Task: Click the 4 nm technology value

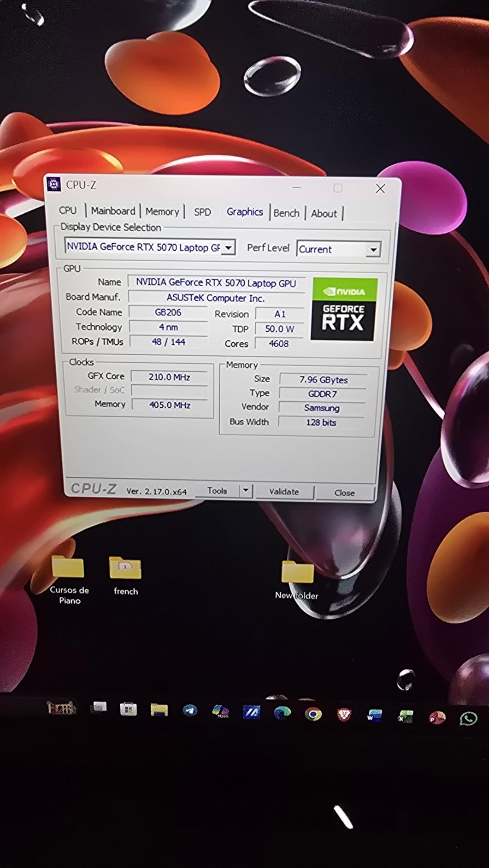Action: [x=168, y=327]
